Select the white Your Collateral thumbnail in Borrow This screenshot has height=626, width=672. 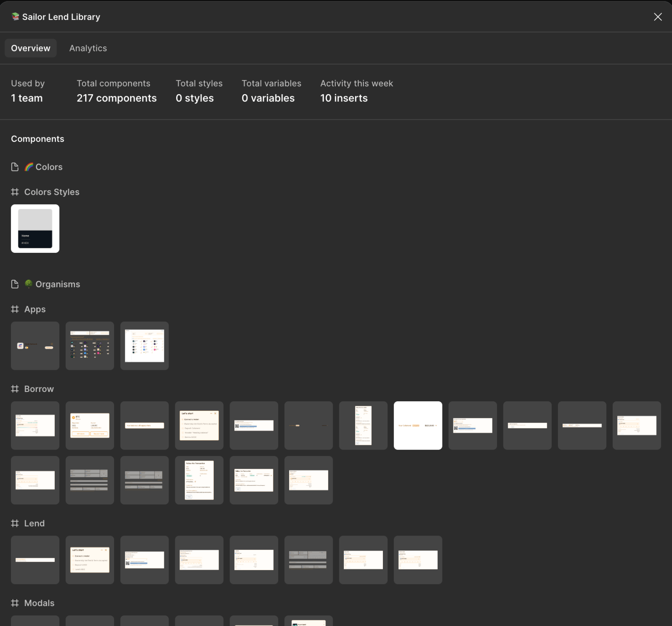pyautogui.click(x=418, y=425)
